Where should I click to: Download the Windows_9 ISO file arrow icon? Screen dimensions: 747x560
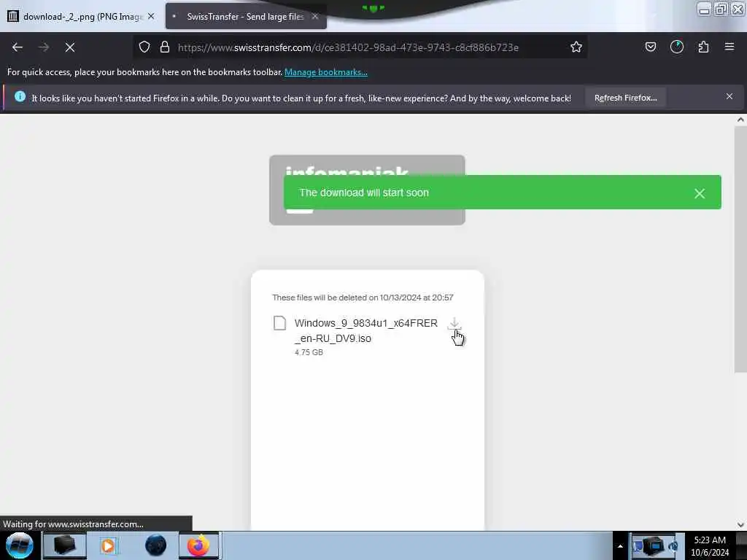pyautogui.click(x=454, y=323)
